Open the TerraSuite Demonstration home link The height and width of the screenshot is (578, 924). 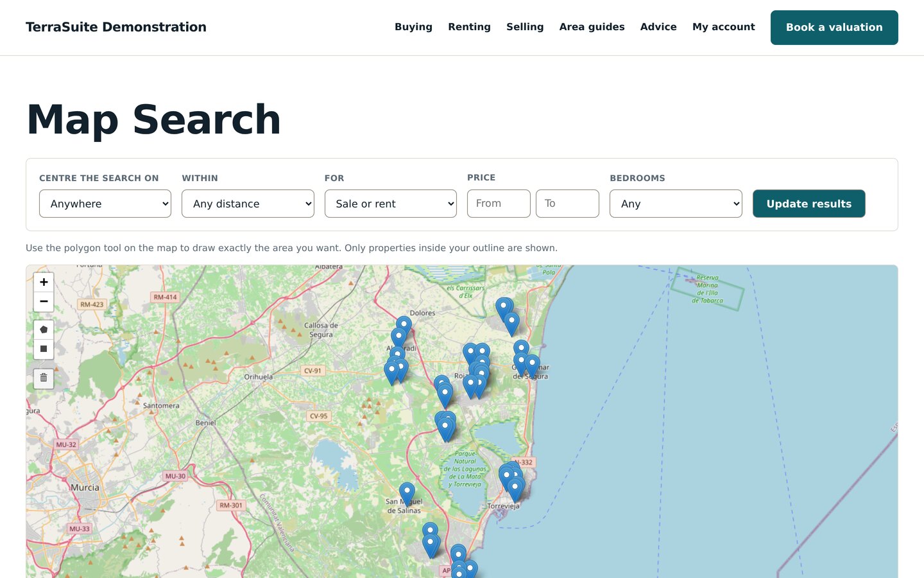pyautogui.click(x=116, y=27)
